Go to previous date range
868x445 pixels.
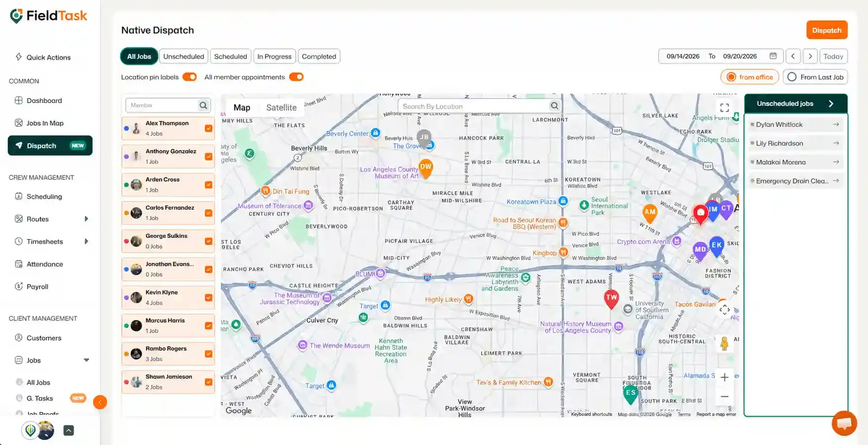click(793, 56)
